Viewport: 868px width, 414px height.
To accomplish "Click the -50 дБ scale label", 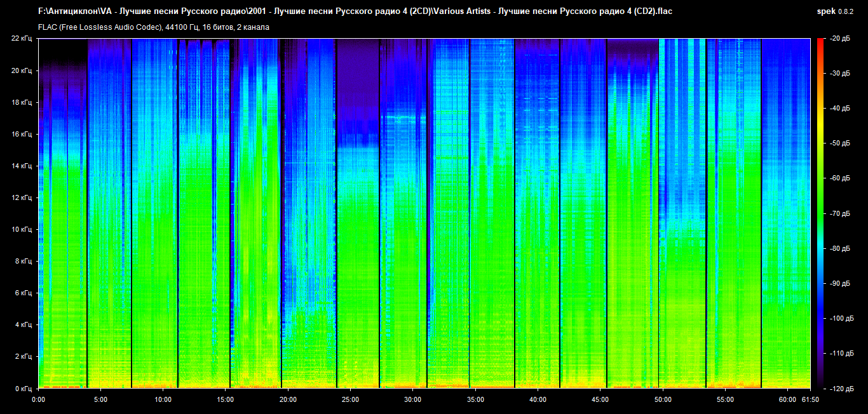I will 842,144.
